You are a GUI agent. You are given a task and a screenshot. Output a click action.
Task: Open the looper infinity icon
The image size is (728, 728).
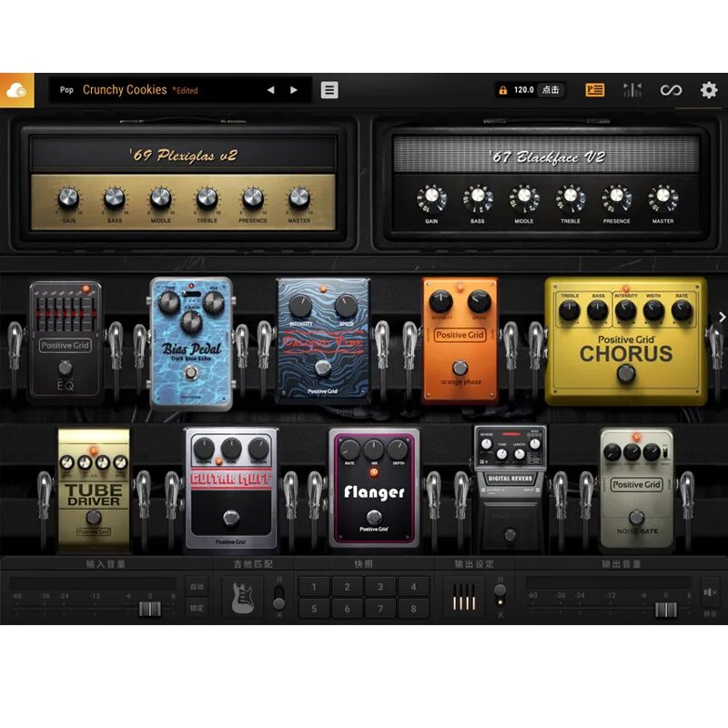tap(671, 90)
